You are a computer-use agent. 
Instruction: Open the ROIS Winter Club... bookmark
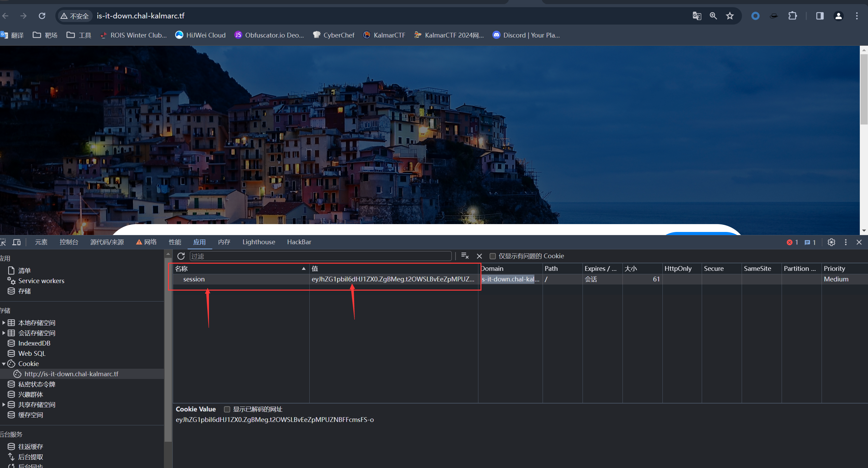(x=133, y=35)
